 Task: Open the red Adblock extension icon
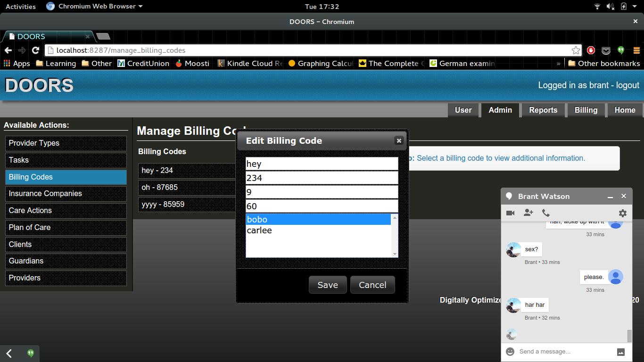coord(591,50)
